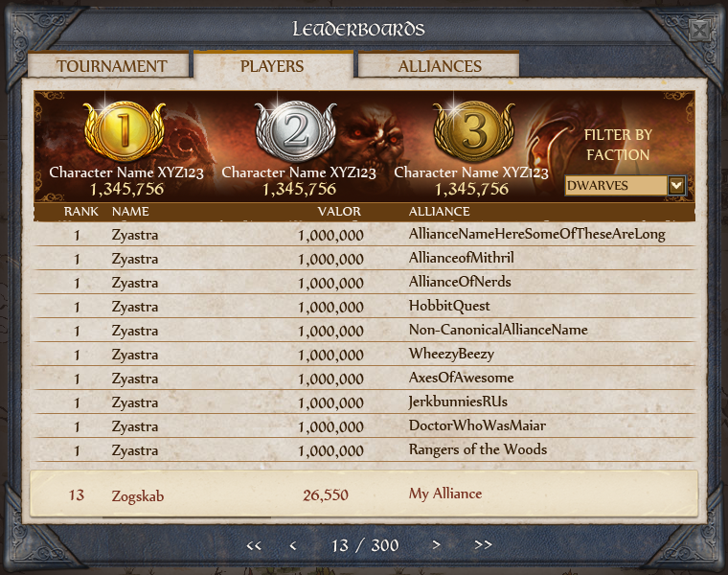Sort by the VALOR column header
The image size is (728, 575).
click(339, 212)
